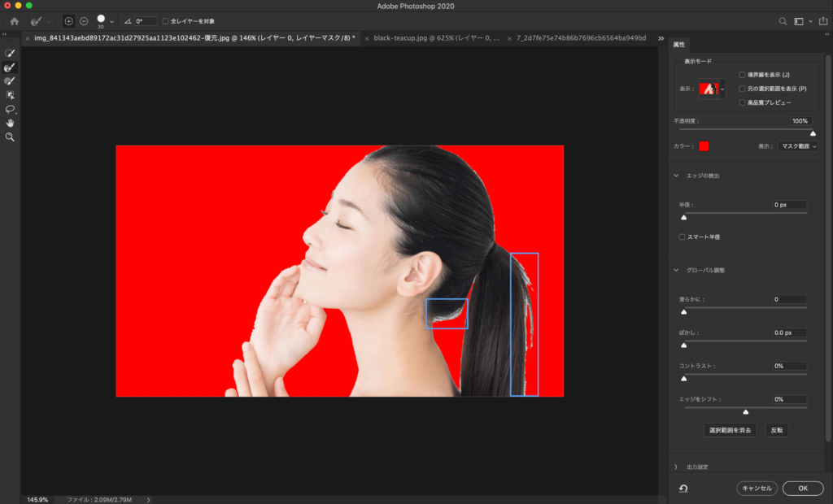Enable 高品質プレビュー checkbox

[x=742, y=102]
